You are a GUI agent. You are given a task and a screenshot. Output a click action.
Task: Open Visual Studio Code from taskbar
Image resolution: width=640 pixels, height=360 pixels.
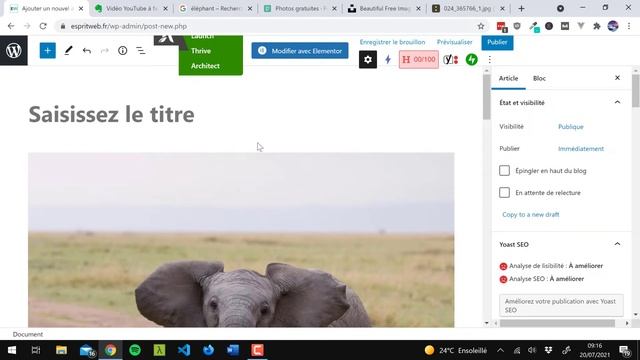tap(184, 350)
